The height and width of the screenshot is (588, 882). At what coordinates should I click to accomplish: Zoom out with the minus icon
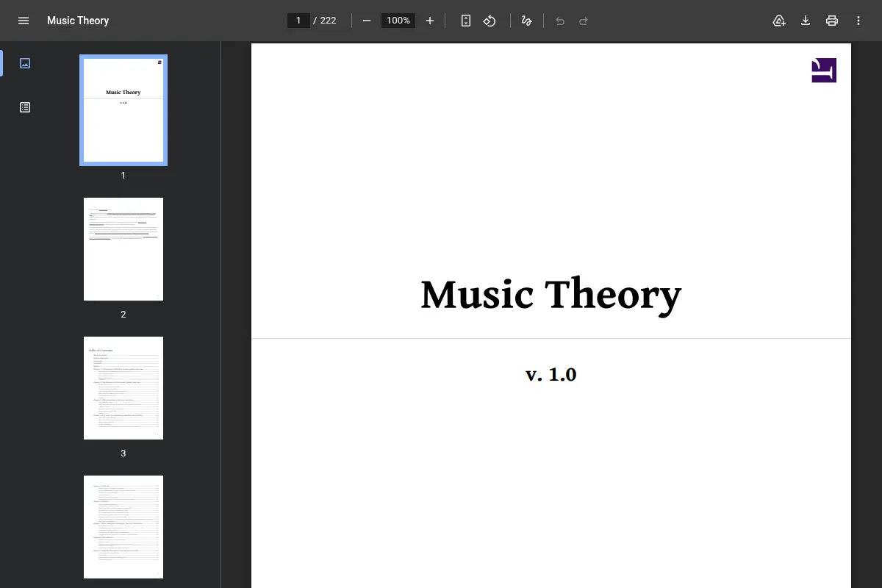(367, 21)
